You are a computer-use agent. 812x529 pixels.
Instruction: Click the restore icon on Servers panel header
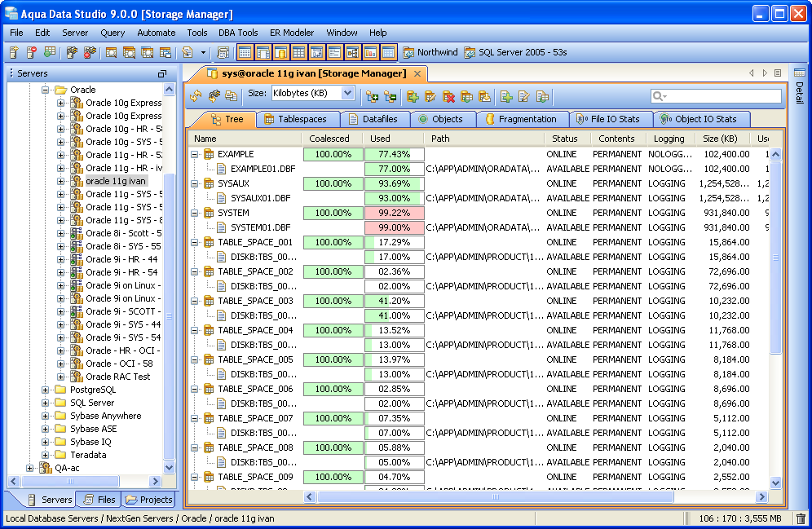[x=162, y=73]
